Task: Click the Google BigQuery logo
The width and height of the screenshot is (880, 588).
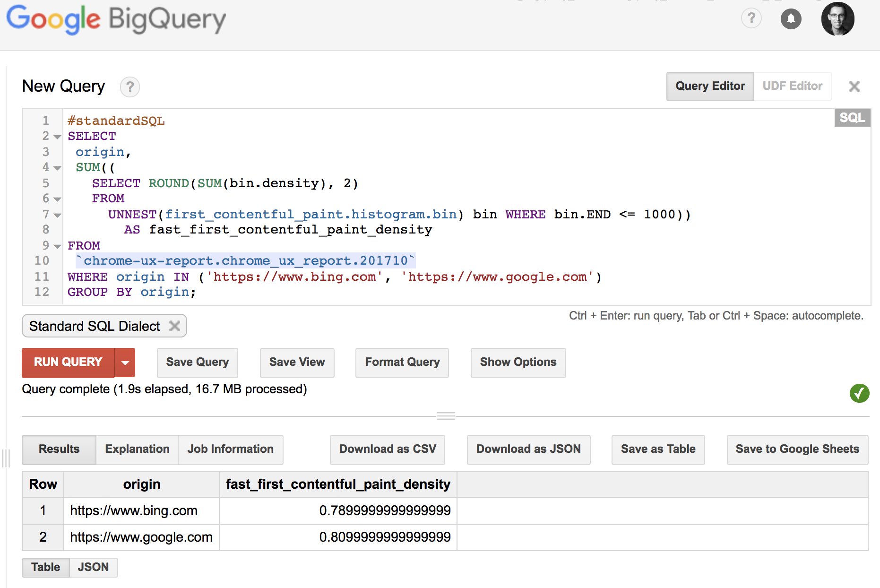Action: tap(116, 19)
